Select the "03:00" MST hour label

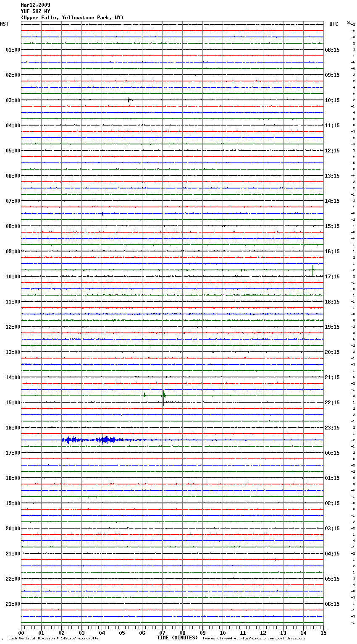(13, 100)
